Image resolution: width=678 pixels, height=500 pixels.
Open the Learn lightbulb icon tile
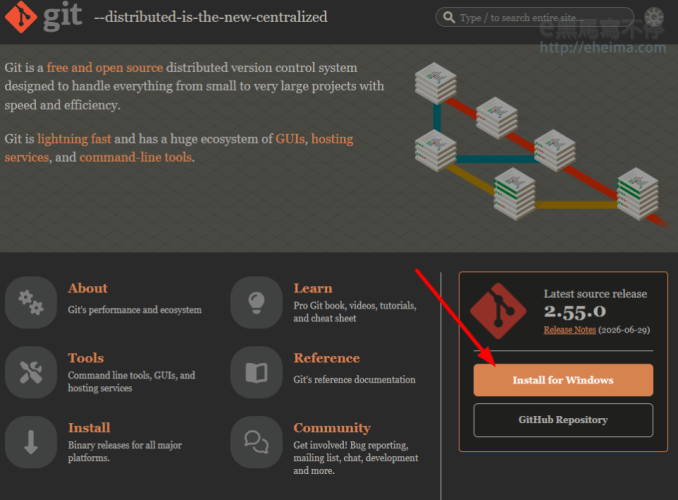256,302
